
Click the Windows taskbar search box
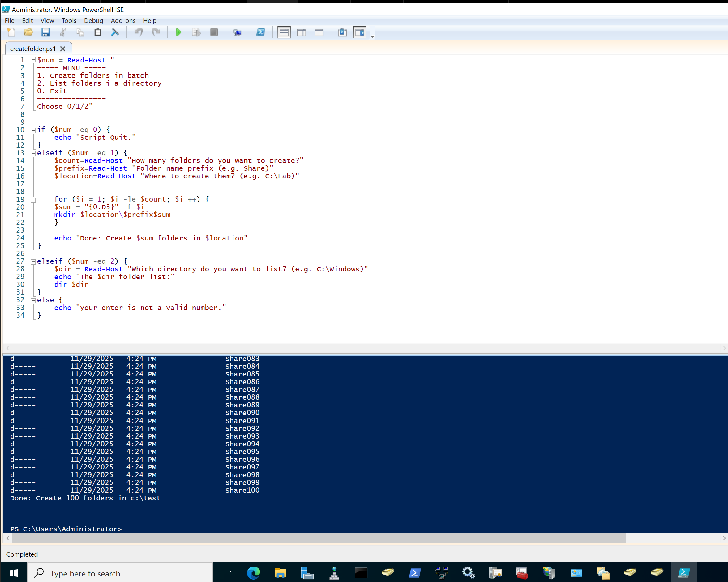120,573
